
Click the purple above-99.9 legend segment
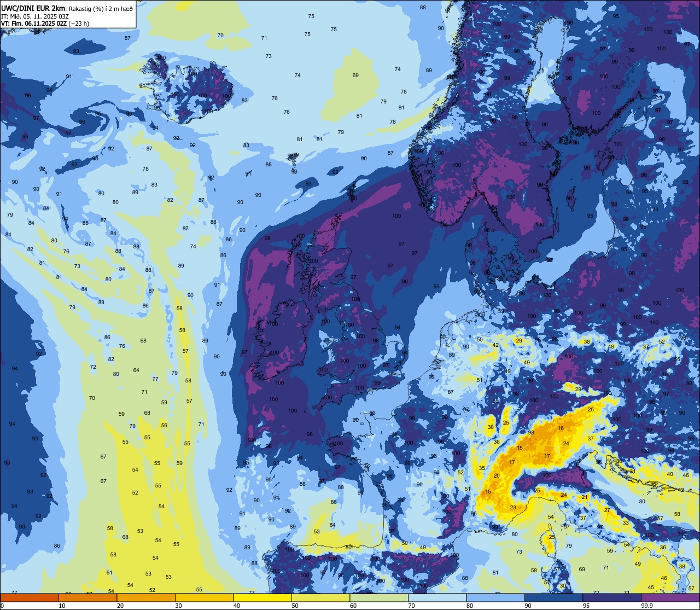pyautogui.click(x=670, y=598)
